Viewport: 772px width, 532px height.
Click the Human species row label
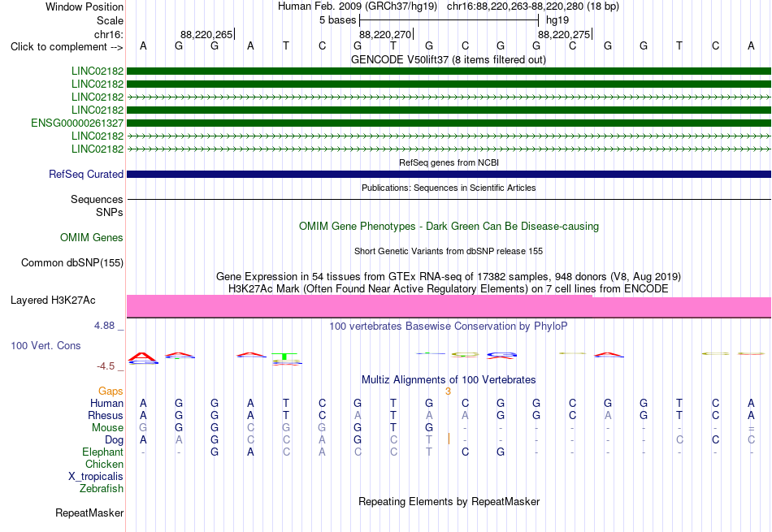click(106, 403)
